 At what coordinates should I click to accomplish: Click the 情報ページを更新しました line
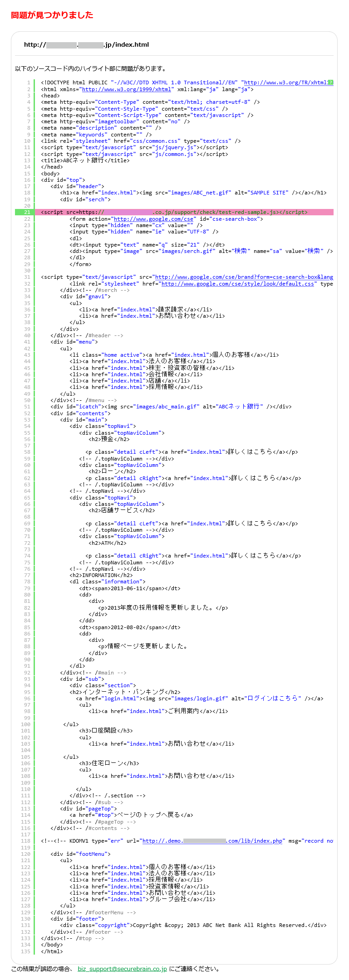[x=143, y=646]
